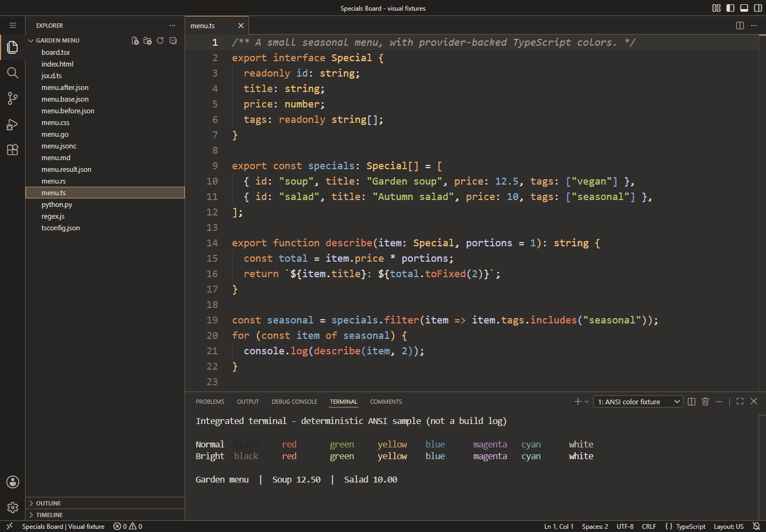Close the bottom panel
The height and width of the screenshot is (532, 766).
[754, 402]
